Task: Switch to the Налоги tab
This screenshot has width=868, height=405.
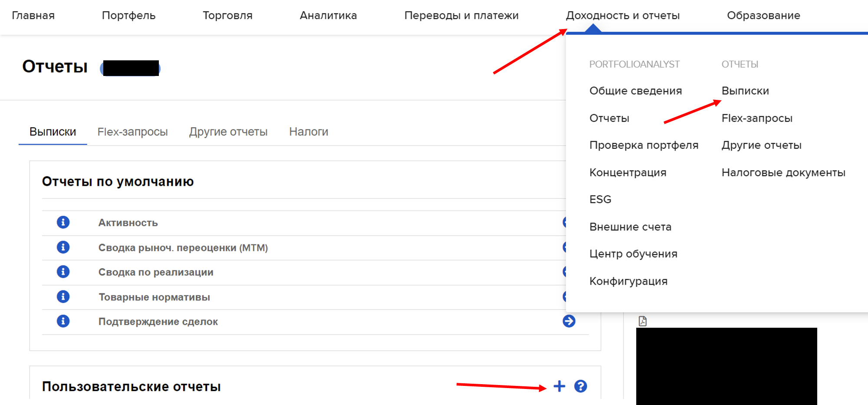Action: tap(309, 132)
